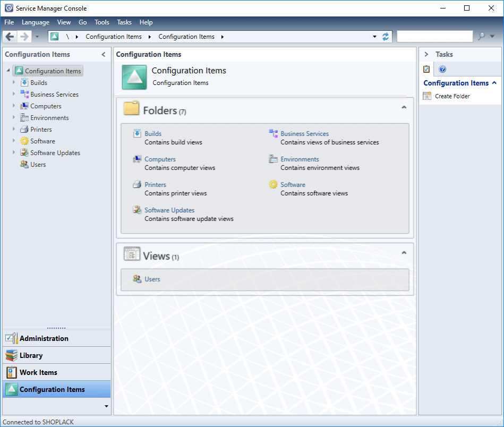Click the Environments icon in the tree
Screen dimensions: 504x427
tap(24, 118)
